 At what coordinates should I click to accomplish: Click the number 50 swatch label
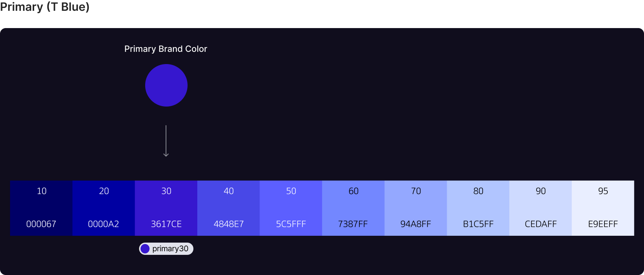291,191
